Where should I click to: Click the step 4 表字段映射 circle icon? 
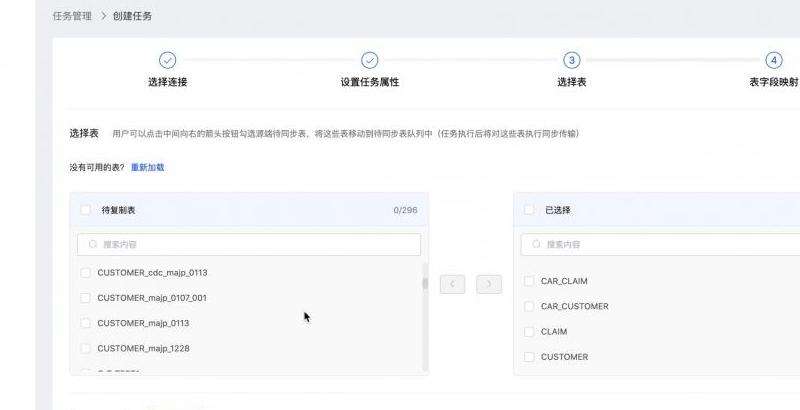(x=773, y=60)
